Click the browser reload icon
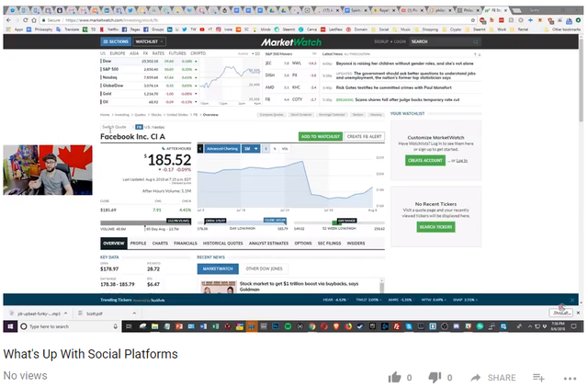Screen dimensions: 588x388 coord(25,20)
